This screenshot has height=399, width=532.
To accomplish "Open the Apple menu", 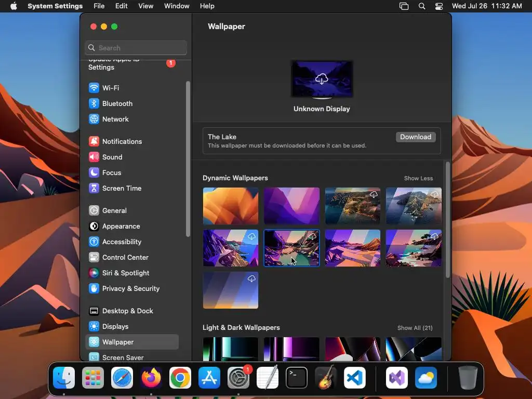I will 14,6.
